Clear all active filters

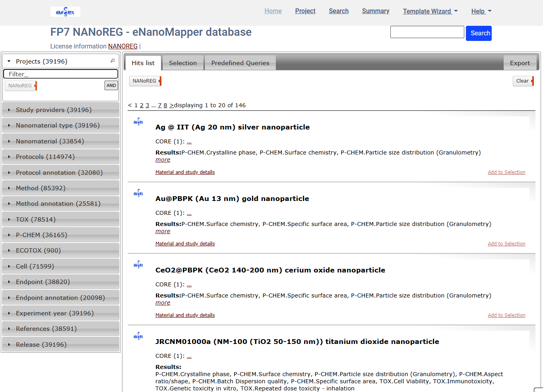coord(523,81)
